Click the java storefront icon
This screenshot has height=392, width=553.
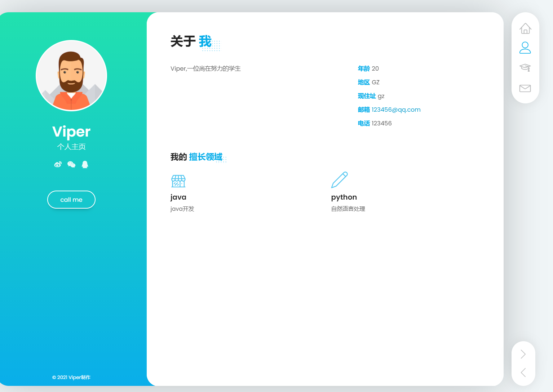tap(178, 181)
